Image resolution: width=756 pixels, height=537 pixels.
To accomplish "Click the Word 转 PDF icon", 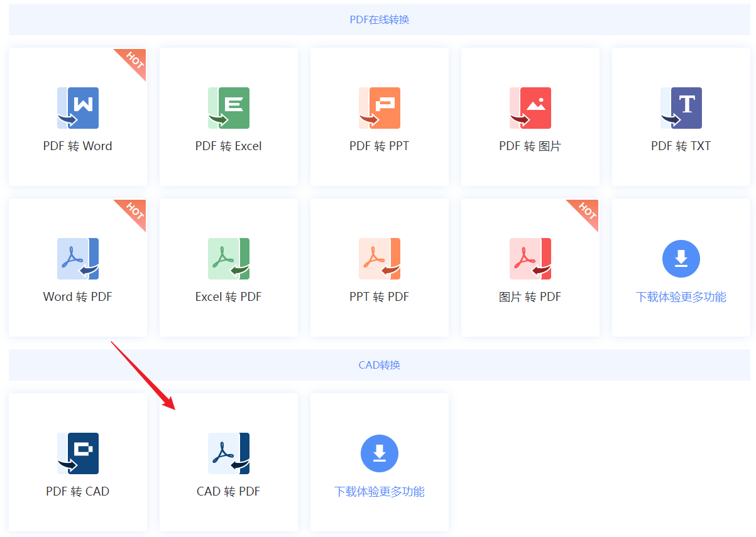I will (x=78, y=259).
